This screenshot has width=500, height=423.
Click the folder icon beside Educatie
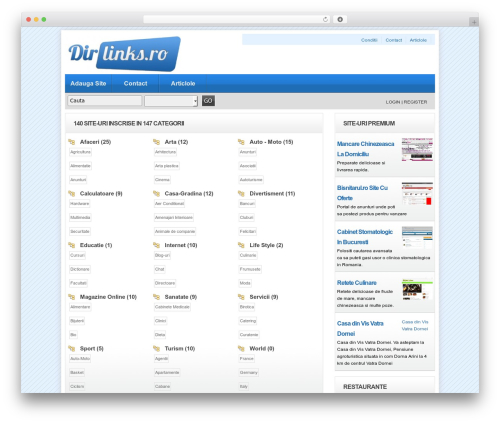[x=72, y=245]
